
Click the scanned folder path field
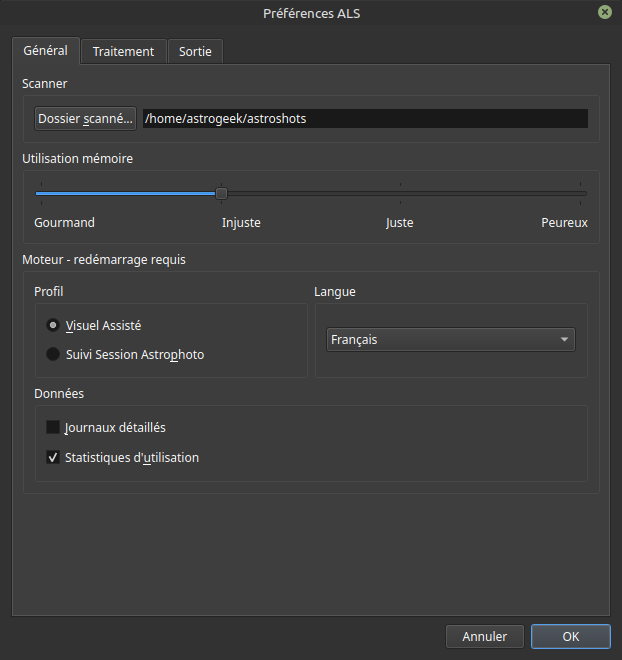pyautogui.click(x=364, y=119)
